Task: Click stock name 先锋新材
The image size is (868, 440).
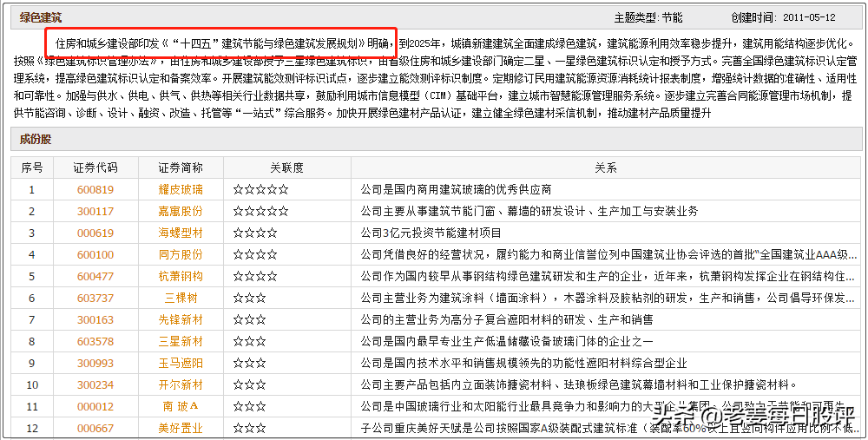Action: 181,320
